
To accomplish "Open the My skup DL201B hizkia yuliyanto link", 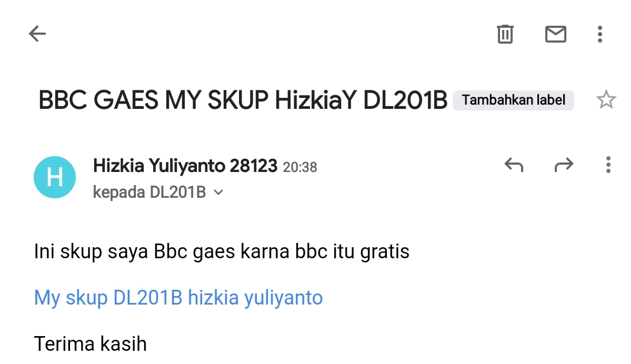I will 178,298.
